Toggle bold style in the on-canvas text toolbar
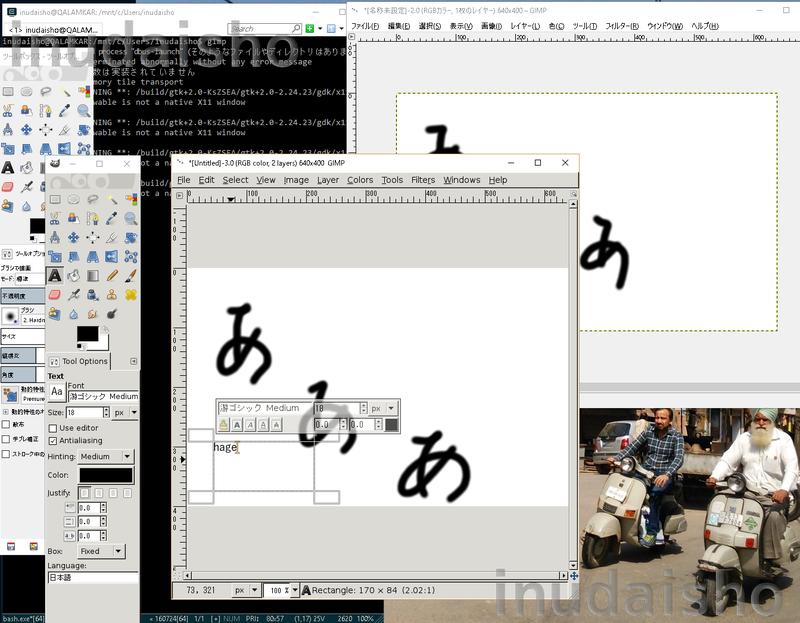Viewport: 800px width, 623px height. tap(237, 425)
